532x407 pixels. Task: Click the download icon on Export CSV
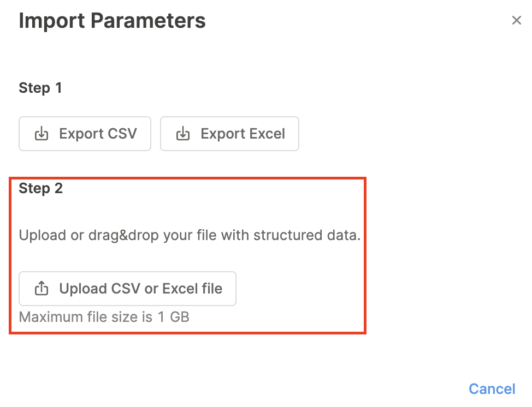(x=42, y=134)
